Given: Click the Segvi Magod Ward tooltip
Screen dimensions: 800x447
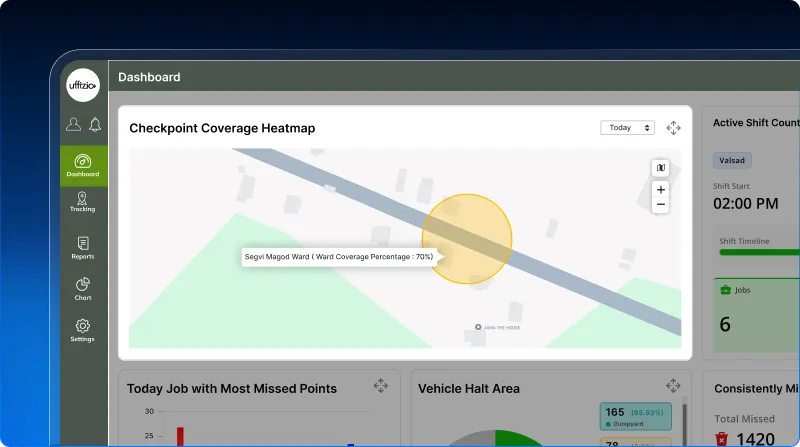Looking at the screenshot, I should (339, 257).
